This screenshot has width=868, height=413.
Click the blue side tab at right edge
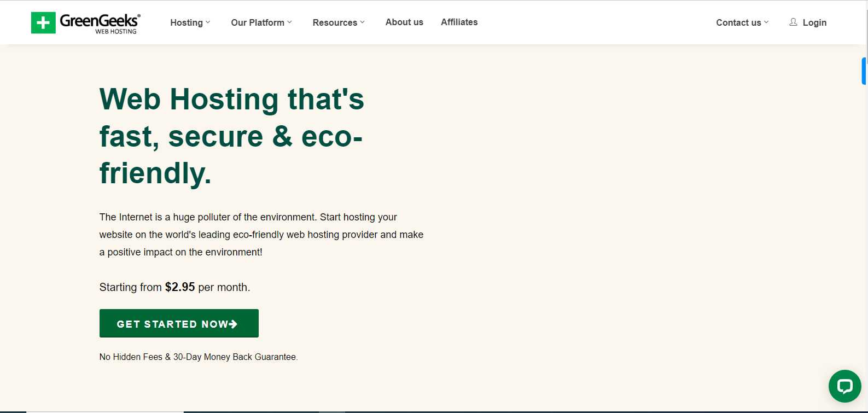coord(864,71)
